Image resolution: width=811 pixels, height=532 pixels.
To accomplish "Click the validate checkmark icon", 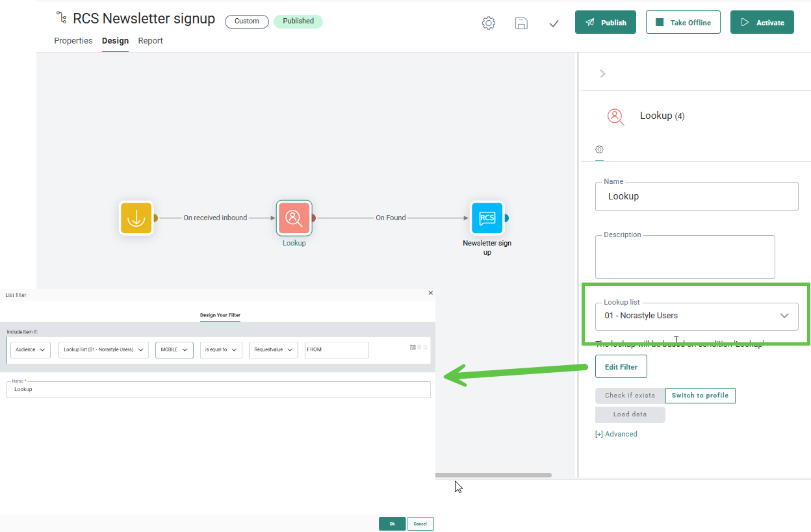I will [554, 23].
